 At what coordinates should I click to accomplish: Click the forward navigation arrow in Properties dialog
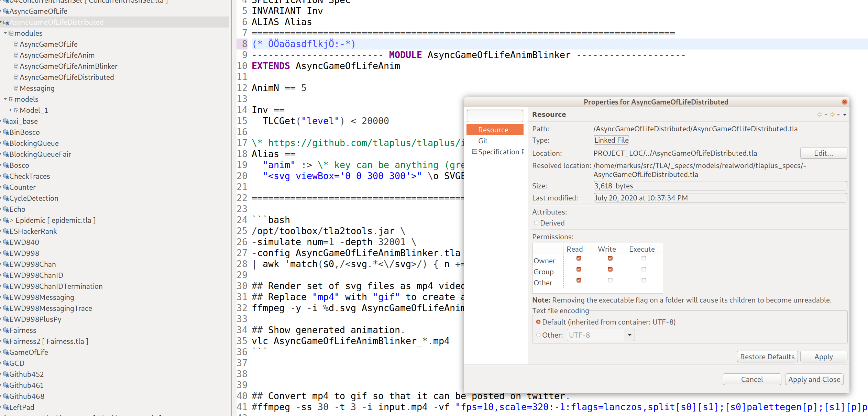(x=833, y=114)
